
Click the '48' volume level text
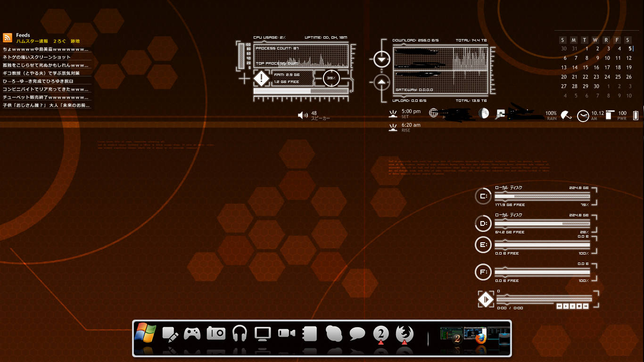tap(314, 113)
